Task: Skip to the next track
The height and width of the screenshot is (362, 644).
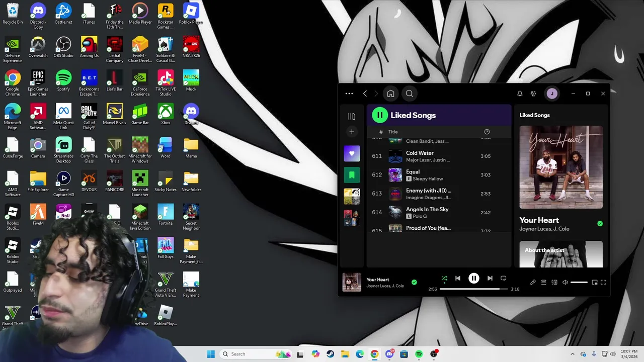Action: coord(490,278)
